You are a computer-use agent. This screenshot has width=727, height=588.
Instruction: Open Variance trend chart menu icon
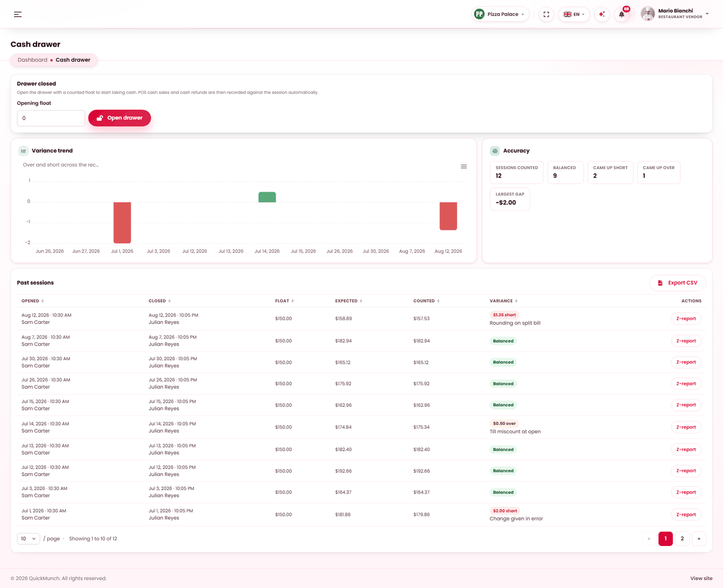pos(464,167)
